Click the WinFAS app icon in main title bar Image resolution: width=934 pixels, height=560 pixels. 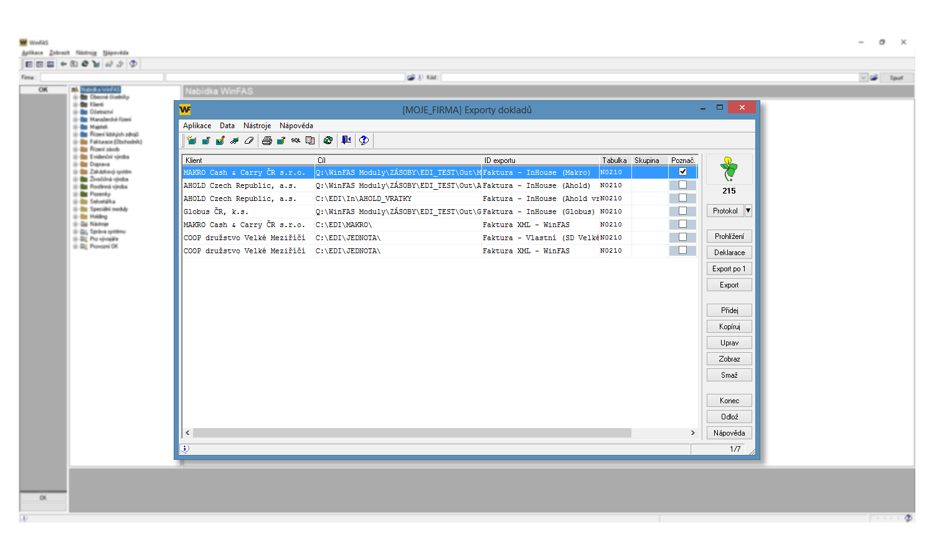coord(24,42)
